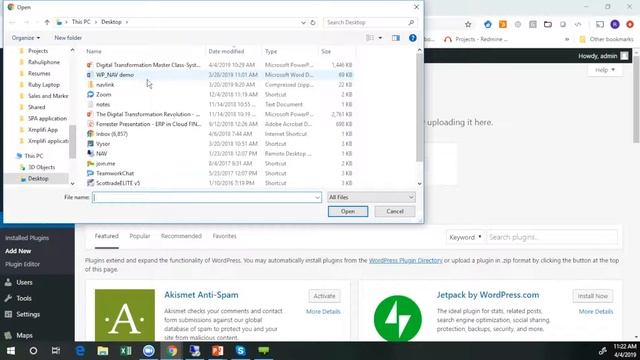View More Details for Akismet

pos(323,311)
